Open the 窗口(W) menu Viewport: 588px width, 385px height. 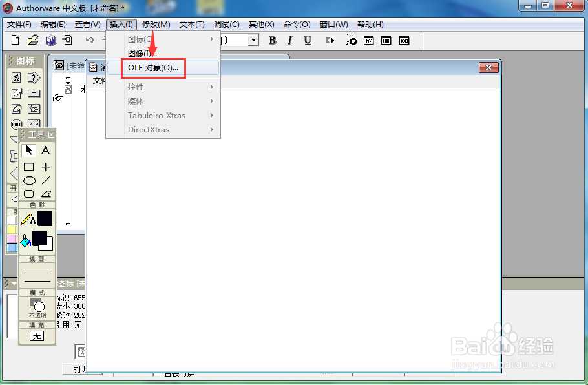coord(334,25)
